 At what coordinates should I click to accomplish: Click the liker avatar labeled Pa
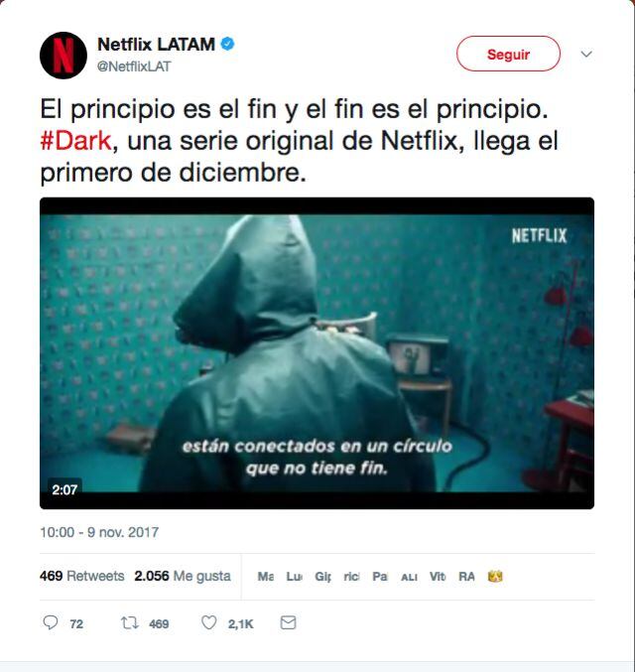(380, 577)
